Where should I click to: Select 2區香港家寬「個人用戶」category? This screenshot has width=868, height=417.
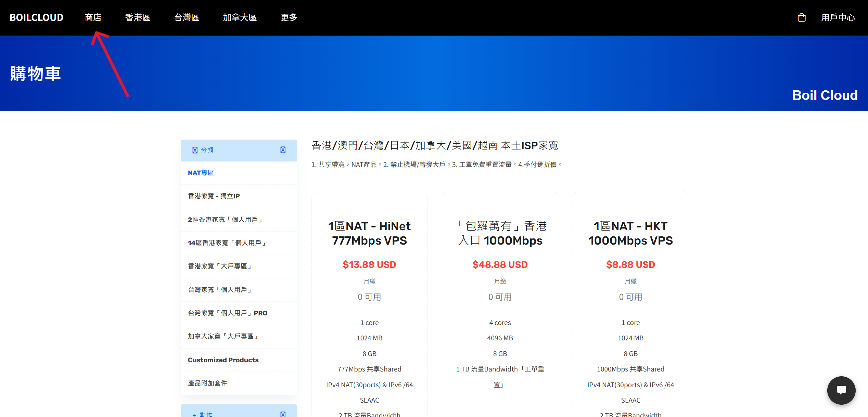pos(239,220)
